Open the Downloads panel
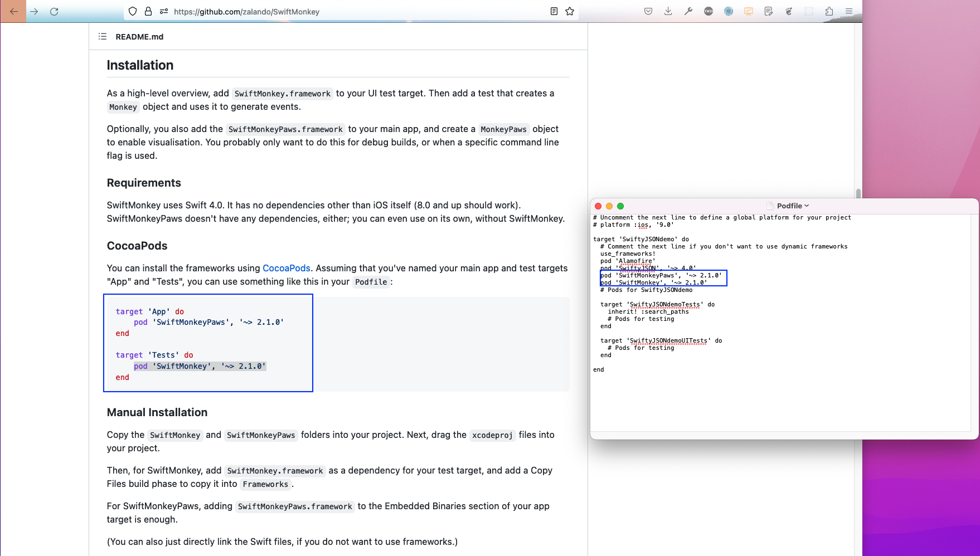 coord(668,11)
